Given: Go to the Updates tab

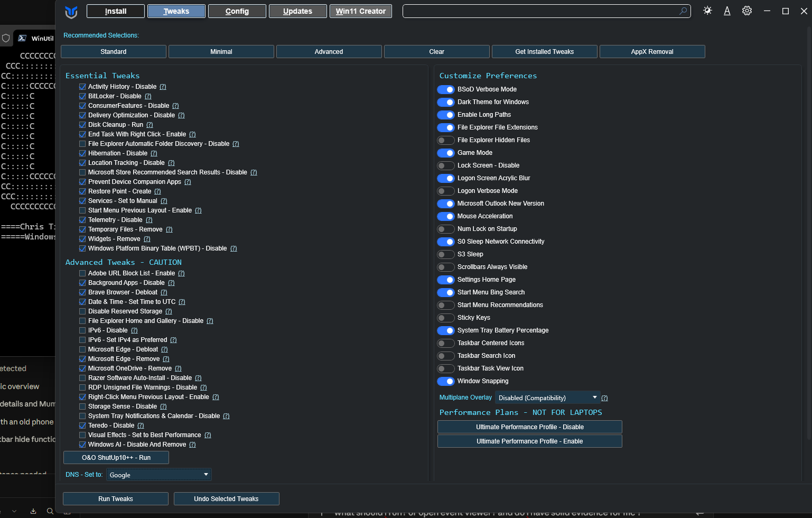Looking at the screenshot, I should pyautogui.click(x=298, y=11).
